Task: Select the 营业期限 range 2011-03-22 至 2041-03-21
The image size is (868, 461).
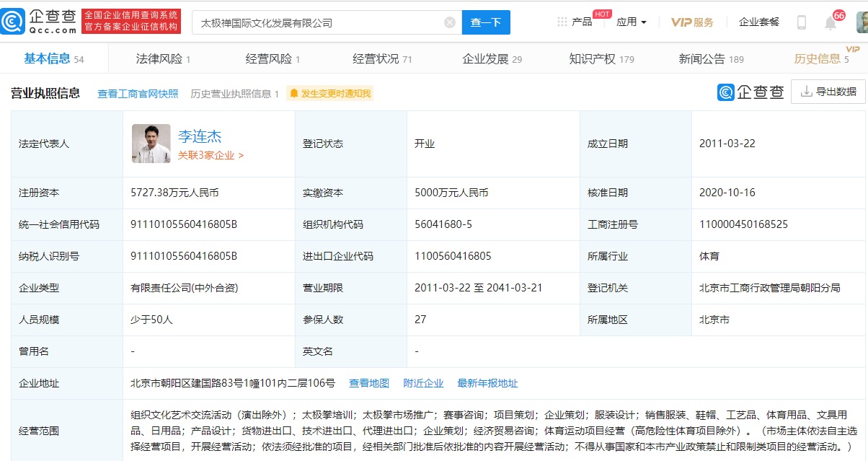Action: pos(479,288)
